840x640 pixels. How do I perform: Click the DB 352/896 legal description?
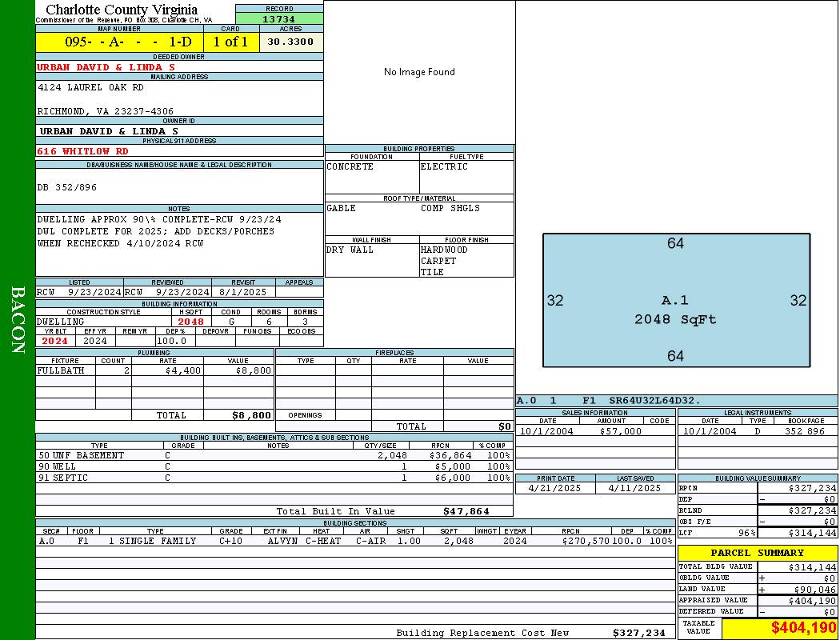click(x=67, y=187)
